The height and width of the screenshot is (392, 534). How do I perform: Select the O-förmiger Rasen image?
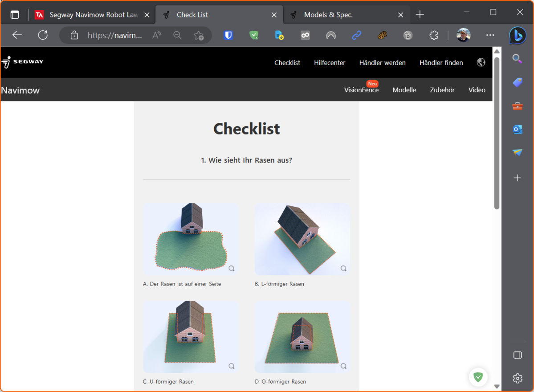tap(302, 337)
